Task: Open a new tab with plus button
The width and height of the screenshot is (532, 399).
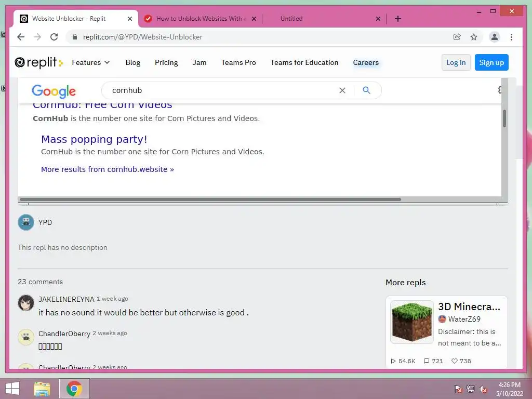Action: [398, 19]
